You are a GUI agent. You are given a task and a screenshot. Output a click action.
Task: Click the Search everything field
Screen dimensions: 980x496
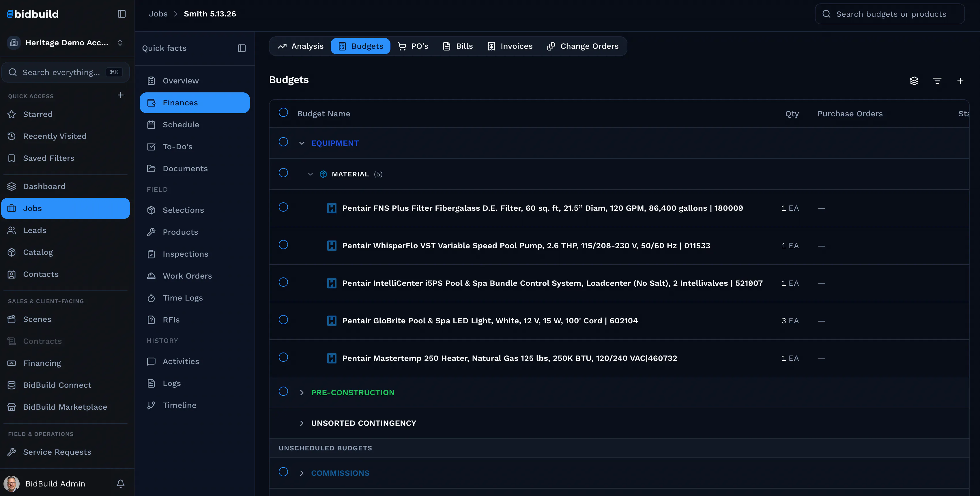tap(66, 72)
